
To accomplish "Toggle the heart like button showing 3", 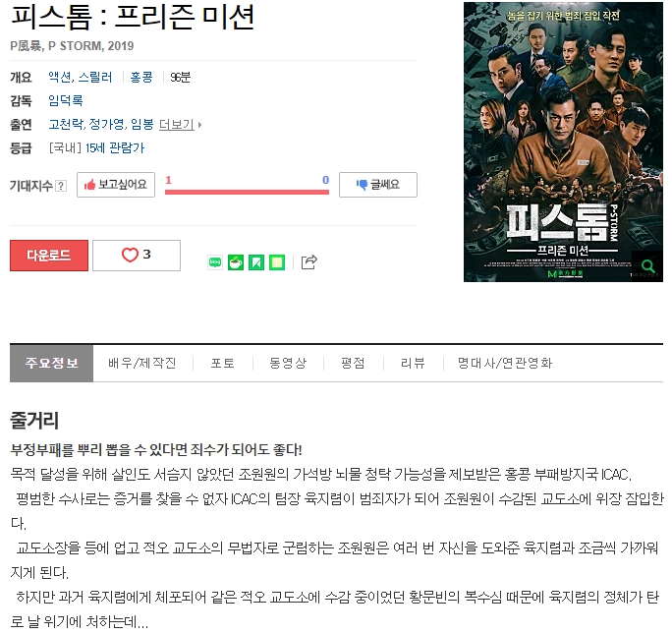I will click(x=137, y=255).
